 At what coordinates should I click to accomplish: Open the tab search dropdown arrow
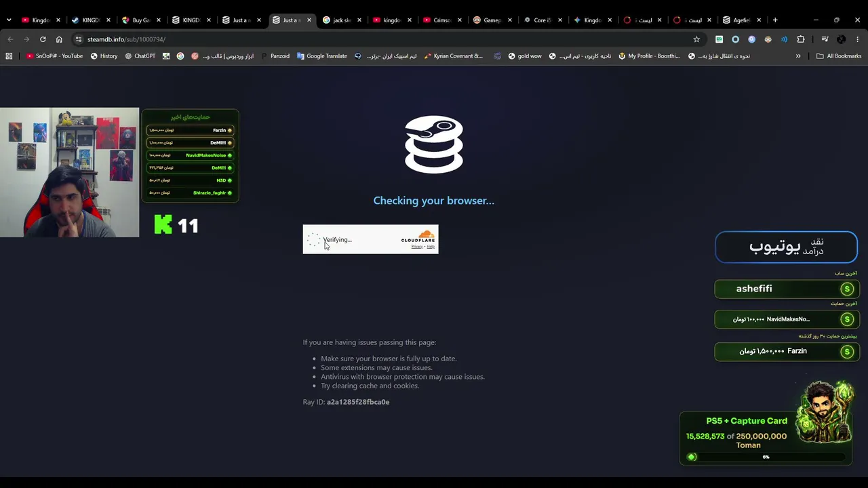coord(9,20)
